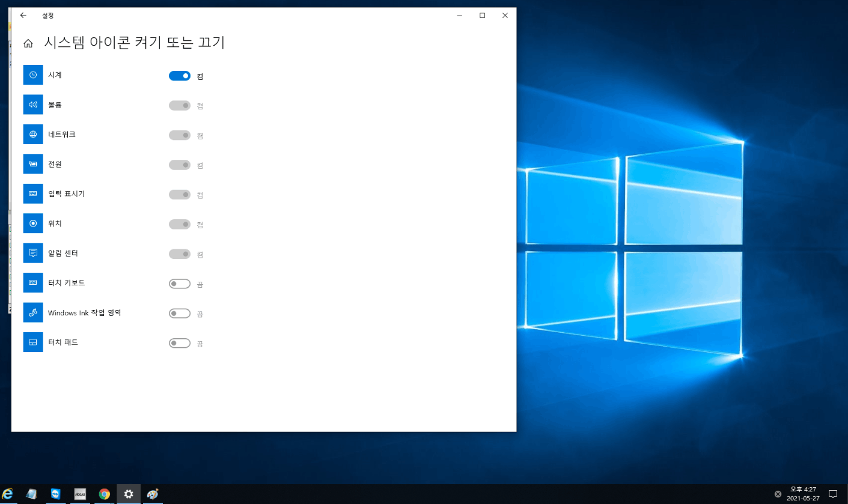
Task: Toggle the location (위치) switch
Action: (x=180, y=224)
